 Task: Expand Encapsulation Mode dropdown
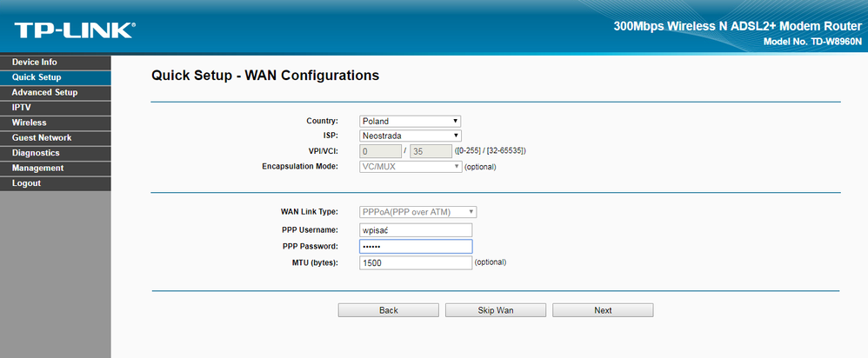(410, 166)
